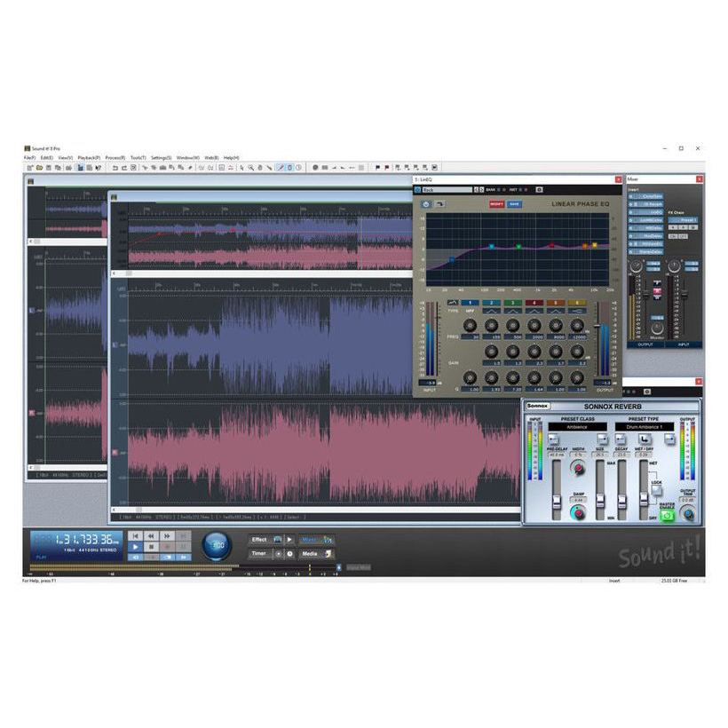Click the Damp knob in Sonnox Reverb

579,513
